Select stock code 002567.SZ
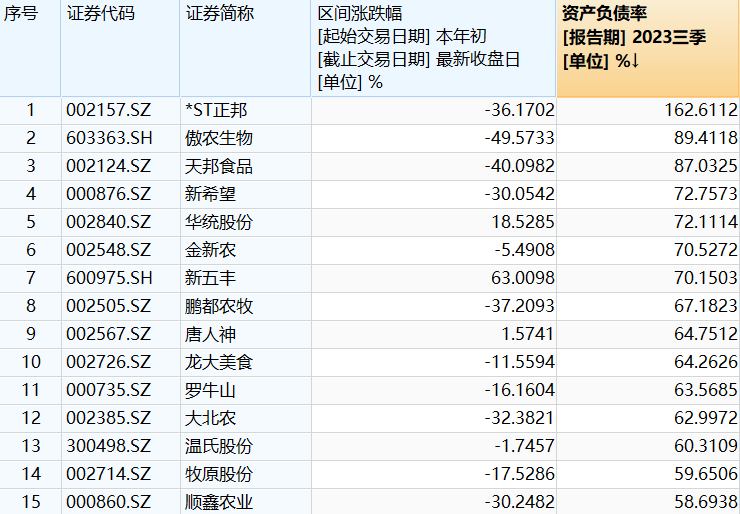Screen dimensions: 740x514 click(x=109, y=334)
